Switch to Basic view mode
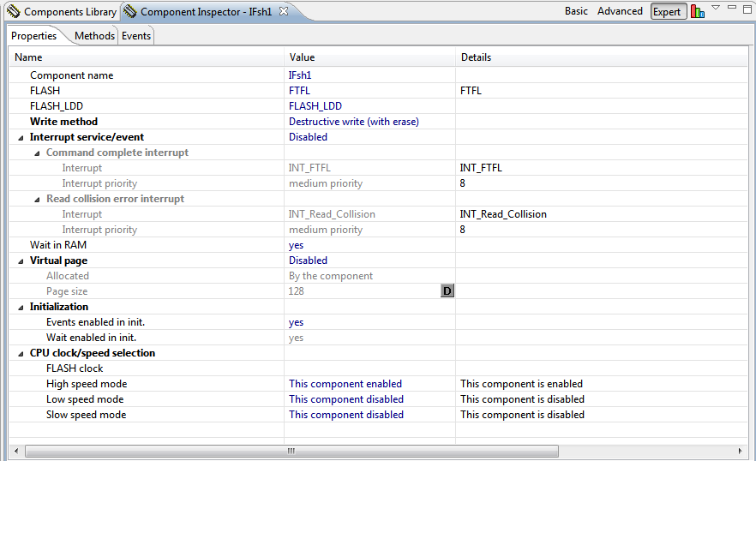The width and height of the screenshot is (756, 557). point(575,11)
